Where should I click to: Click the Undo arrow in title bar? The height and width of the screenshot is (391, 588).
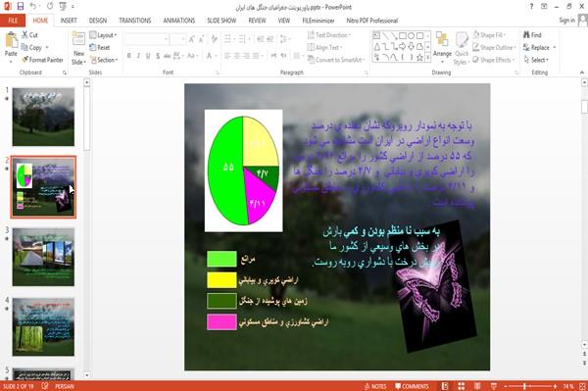click(33, 7)
